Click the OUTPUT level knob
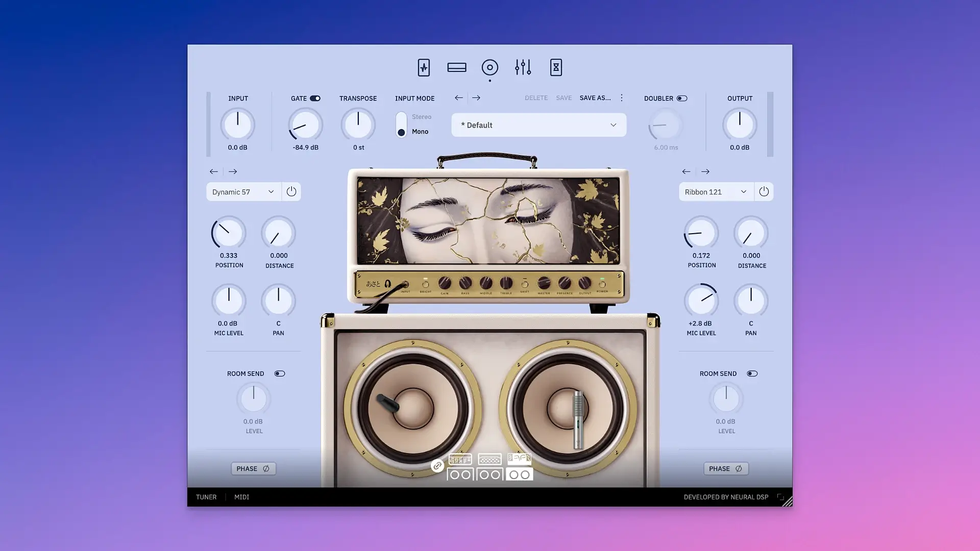Screen dimensions: 980x551 tap(740, 124)
